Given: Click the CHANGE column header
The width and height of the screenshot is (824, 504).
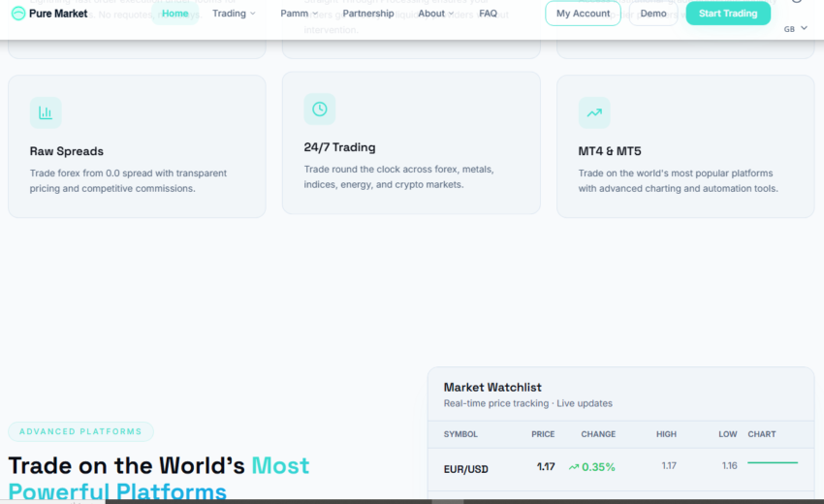Looking at the screenshot, I should pos(598,434).
